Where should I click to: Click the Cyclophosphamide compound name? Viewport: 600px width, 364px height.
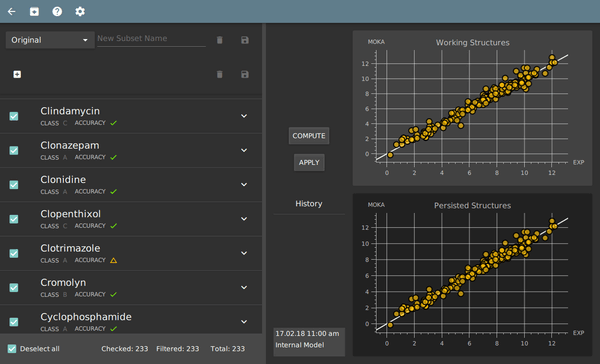tap(86, 317)
